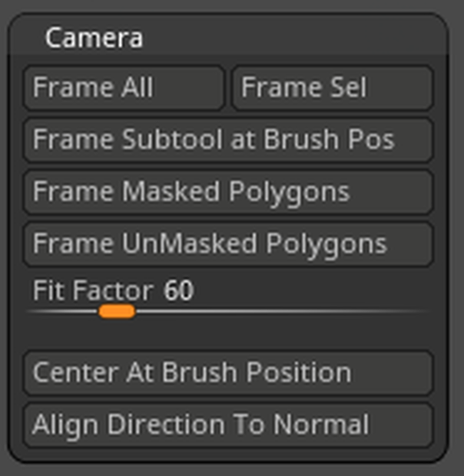Click the Frame All button
This screenshot has height=476, width=464.
124,88
